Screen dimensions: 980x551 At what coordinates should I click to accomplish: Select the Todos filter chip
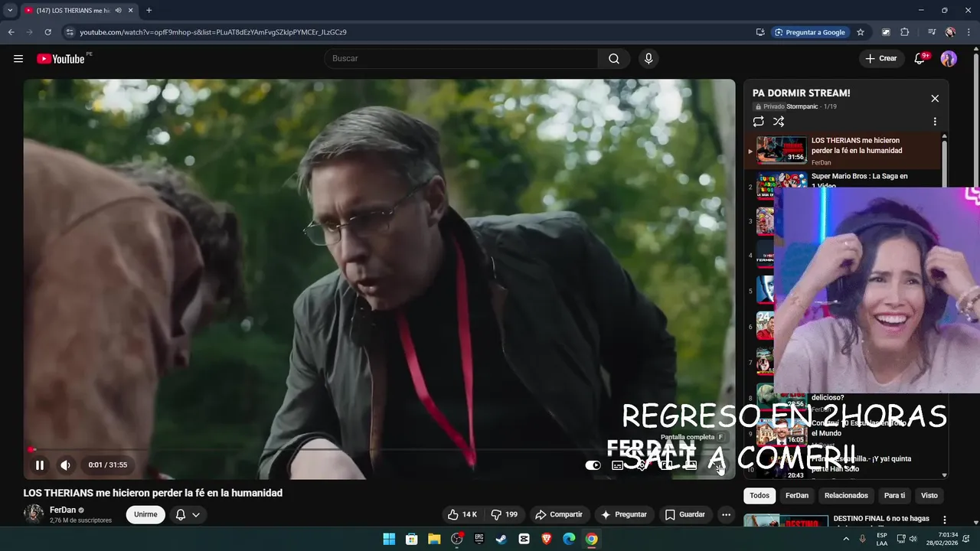[759, 496]
